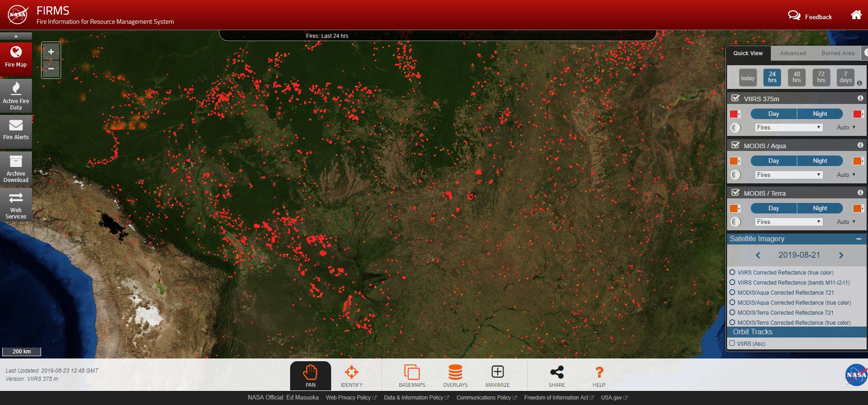Switch to the Burned Area tab
The height and width of the screenshot is (405, 868).
(x=838, y=53)
